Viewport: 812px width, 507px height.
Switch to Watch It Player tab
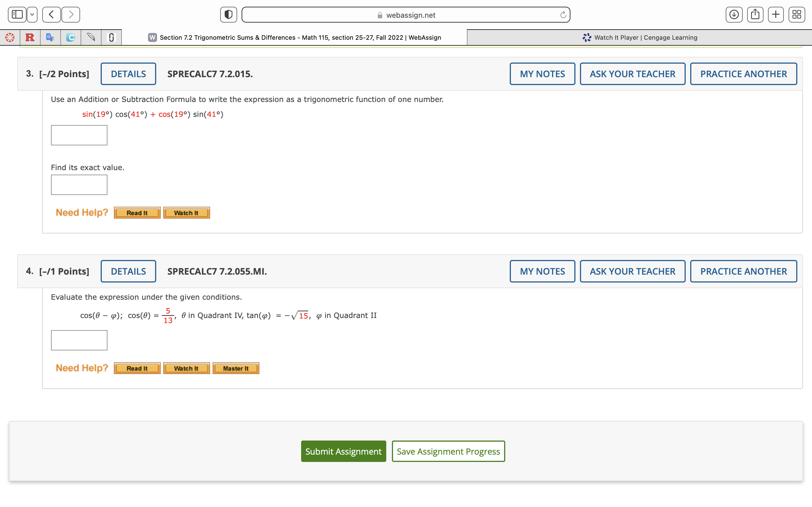point(639,37)
